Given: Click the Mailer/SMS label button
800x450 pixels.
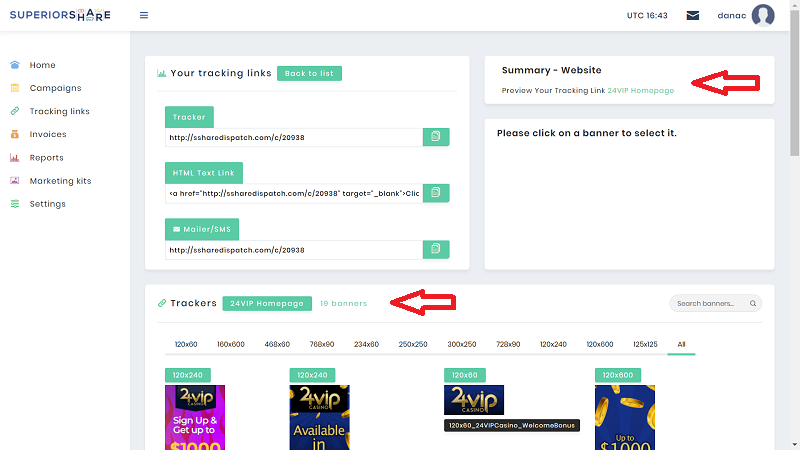Looking at the screenshot, I should pos(202,229).
